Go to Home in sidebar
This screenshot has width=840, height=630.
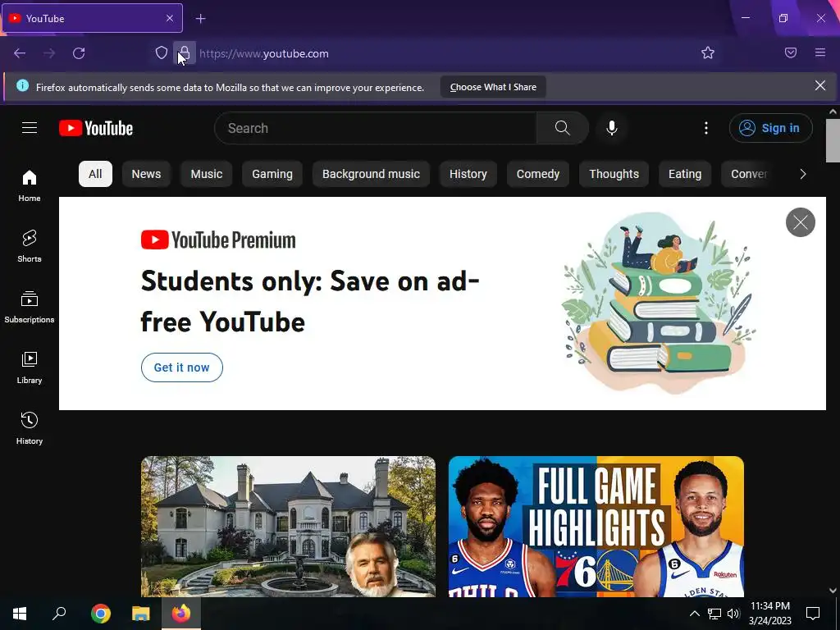pos(30,185)
